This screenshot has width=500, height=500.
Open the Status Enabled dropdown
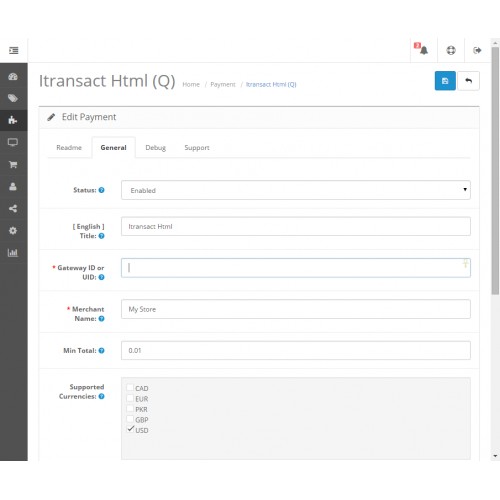coord(296,190)
